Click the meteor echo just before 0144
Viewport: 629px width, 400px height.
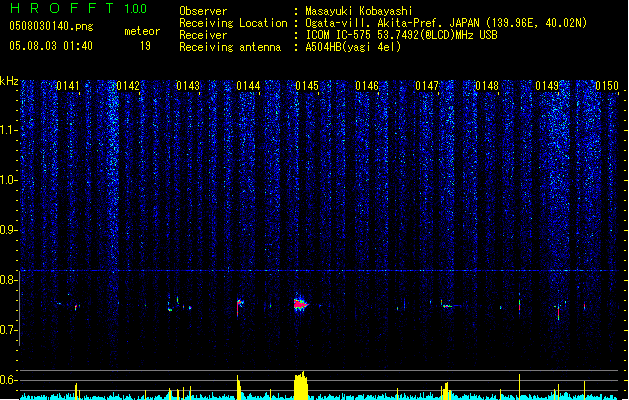pyautogui.click(x=239, y=307)
